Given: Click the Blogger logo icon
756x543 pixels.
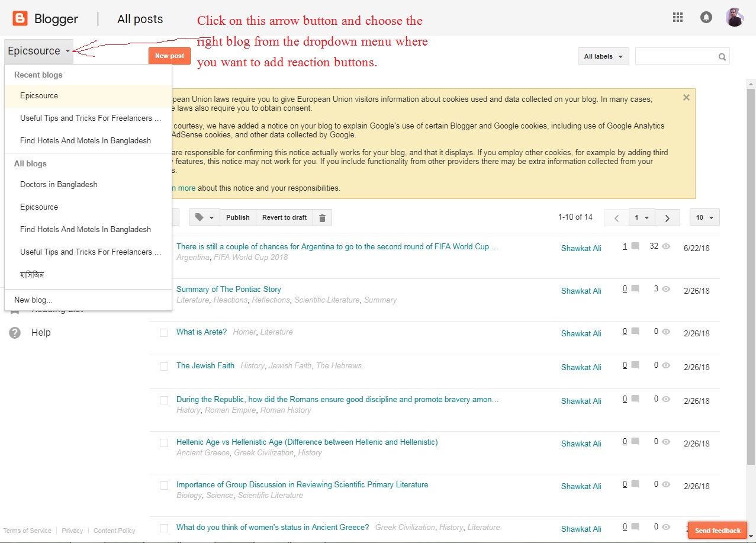Looking at the screenshot, I should 20,18.
